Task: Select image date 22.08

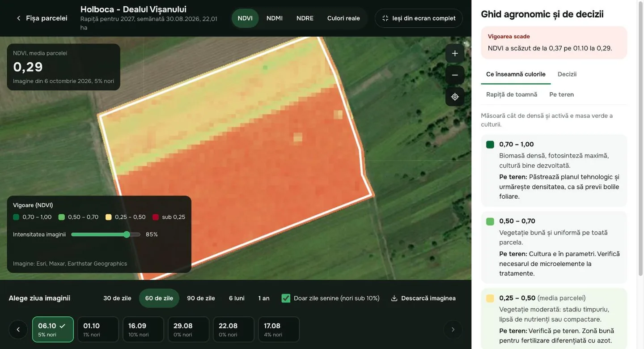Action: coord(233,330)
